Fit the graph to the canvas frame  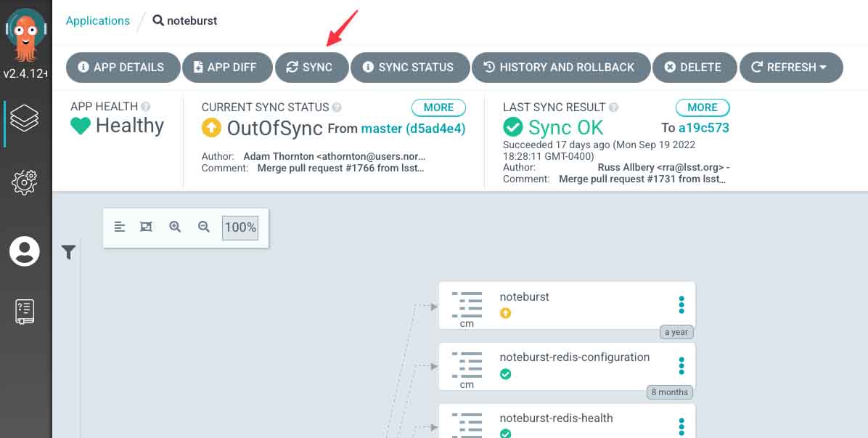pyautogui.click(x=146, y=227)
